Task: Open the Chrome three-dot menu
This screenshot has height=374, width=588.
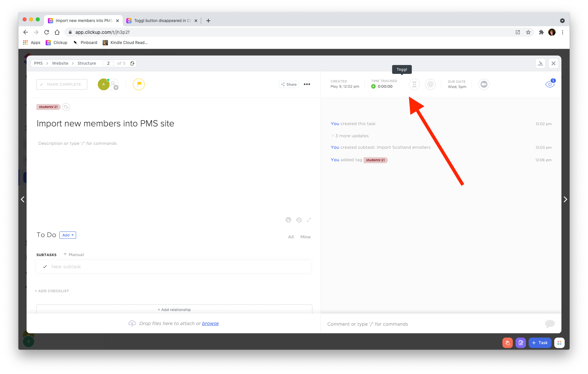Action: 562,32
